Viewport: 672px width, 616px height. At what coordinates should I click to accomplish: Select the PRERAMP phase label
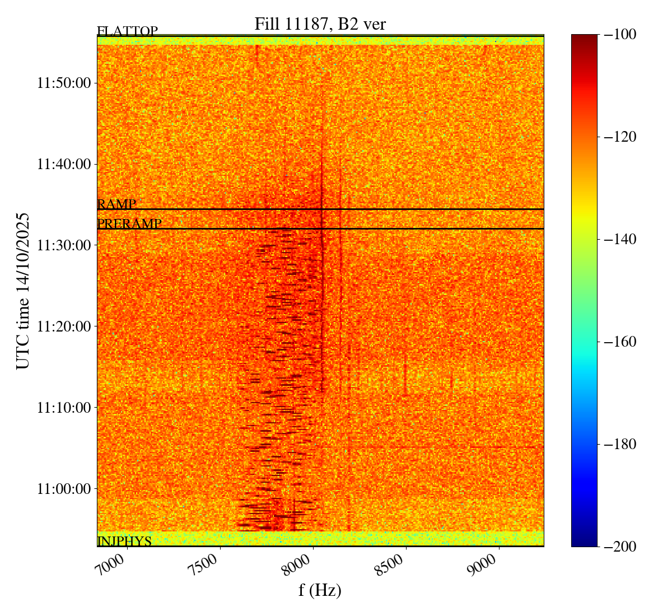129,224
